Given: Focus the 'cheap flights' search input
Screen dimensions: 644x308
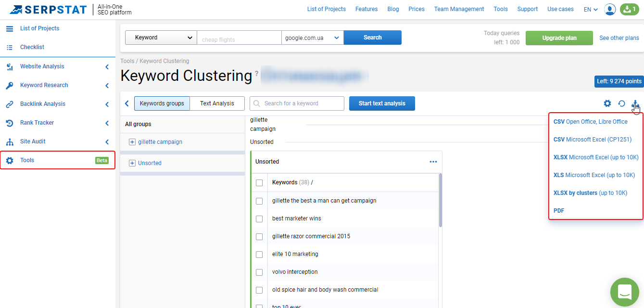Looking at the screenshot, I should click(239, 38).
